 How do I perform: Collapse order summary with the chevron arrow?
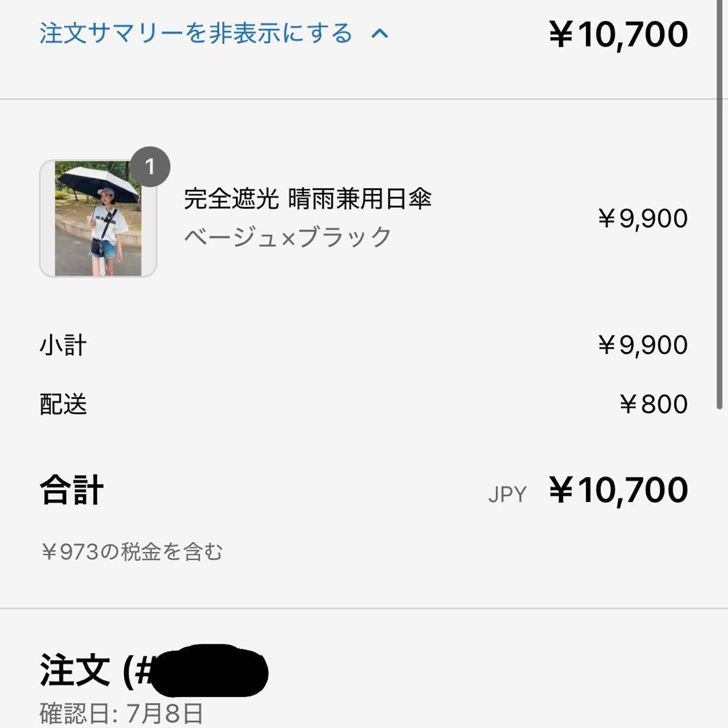click(380, 34)
